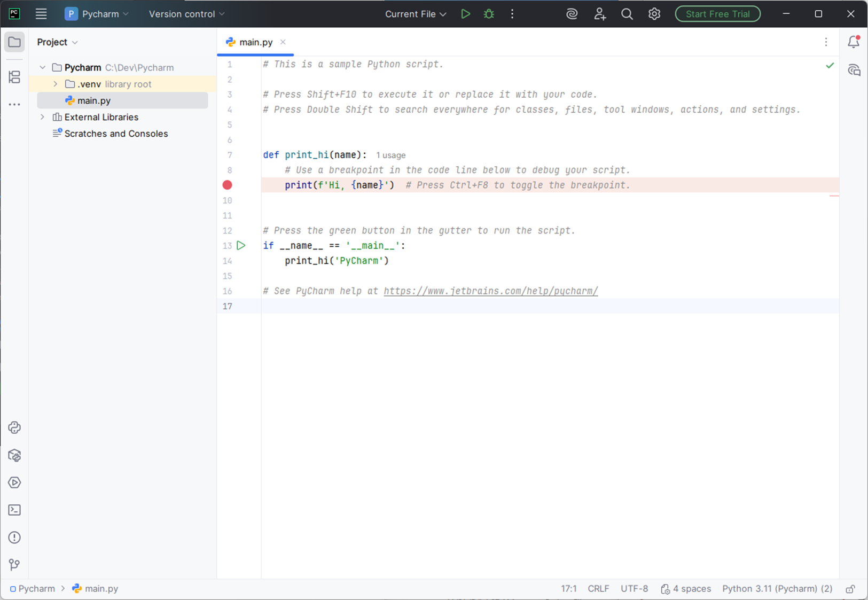Show more tool windows ellipsis icon
The width and height of the screenshot is (868, 600).
tap(14, 105)
